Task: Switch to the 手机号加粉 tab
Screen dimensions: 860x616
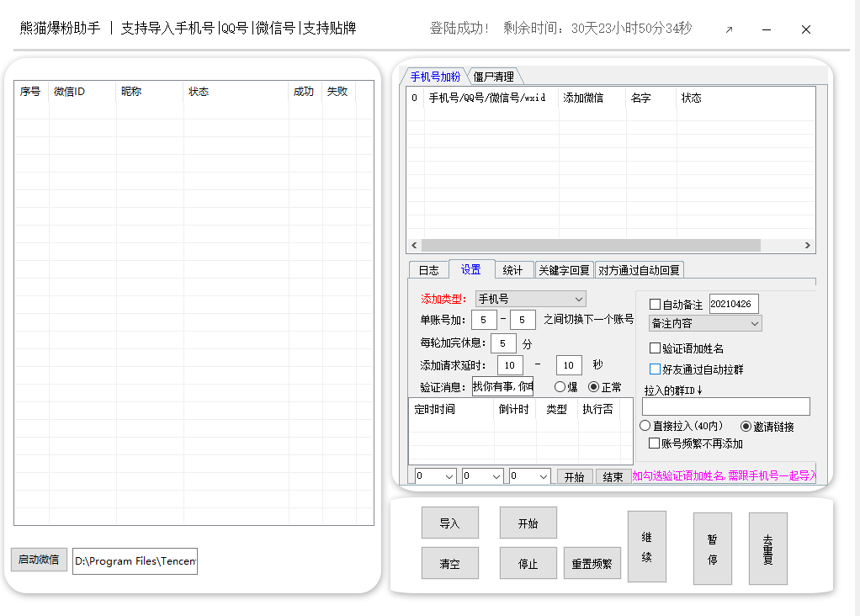Action: [435, 77]
